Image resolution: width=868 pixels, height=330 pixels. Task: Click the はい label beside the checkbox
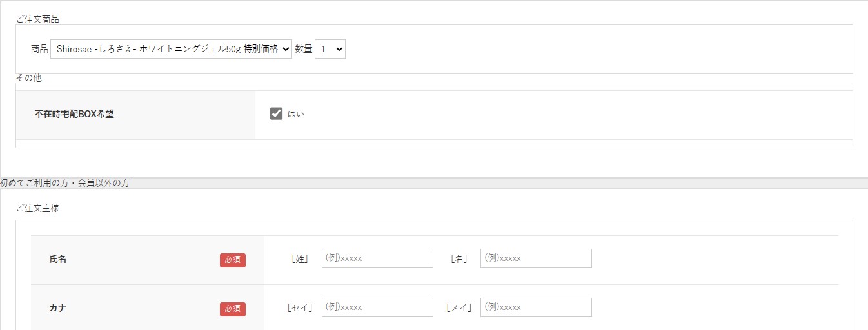(x=296, y=114)
